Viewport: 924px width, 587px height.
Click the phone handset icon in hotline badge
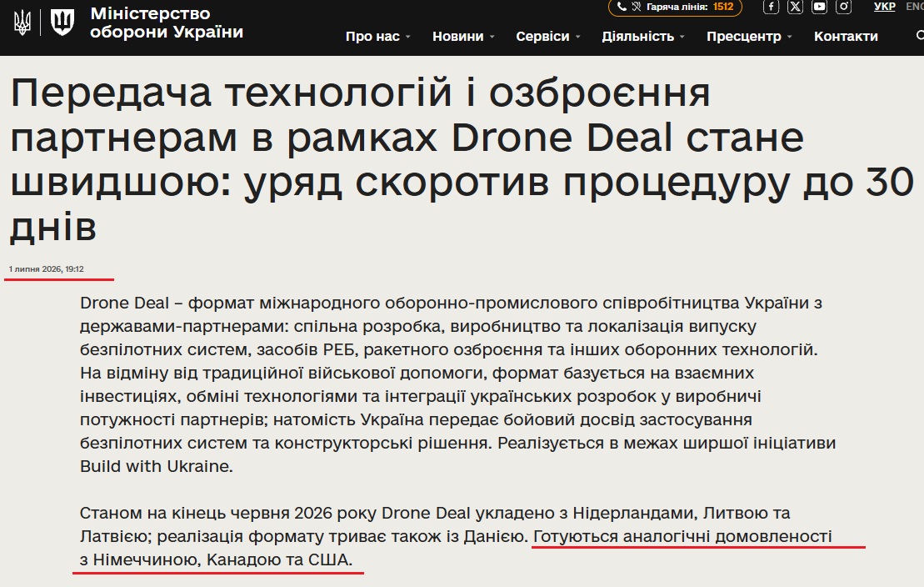(621, 7)
